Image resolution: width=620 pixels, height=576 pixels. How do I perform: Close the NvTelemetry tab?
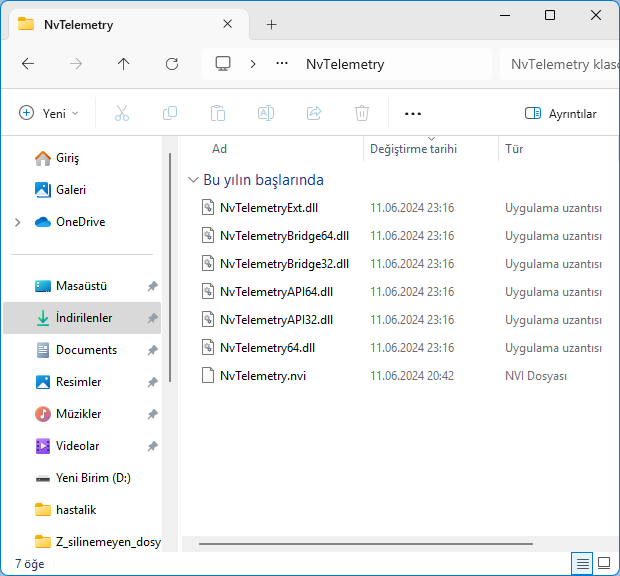click(227, 24)
